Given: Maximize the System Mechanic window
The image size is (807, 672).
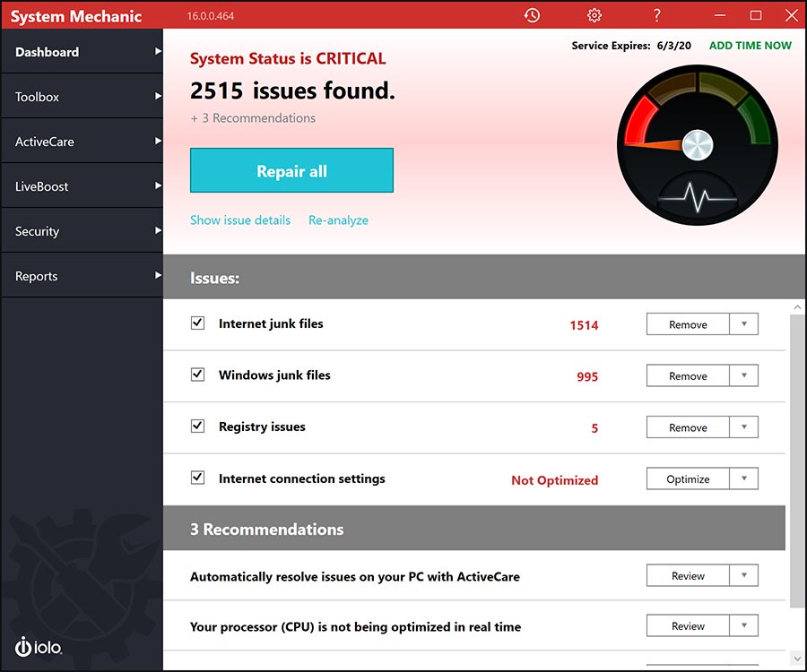Looking at the screenshot, I should pos(756,15).
